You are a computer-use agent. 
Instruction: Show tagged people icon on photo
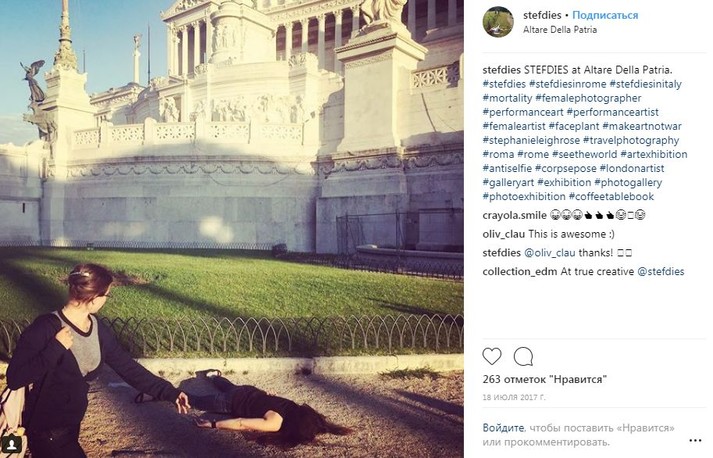click(x=12, y=443)
